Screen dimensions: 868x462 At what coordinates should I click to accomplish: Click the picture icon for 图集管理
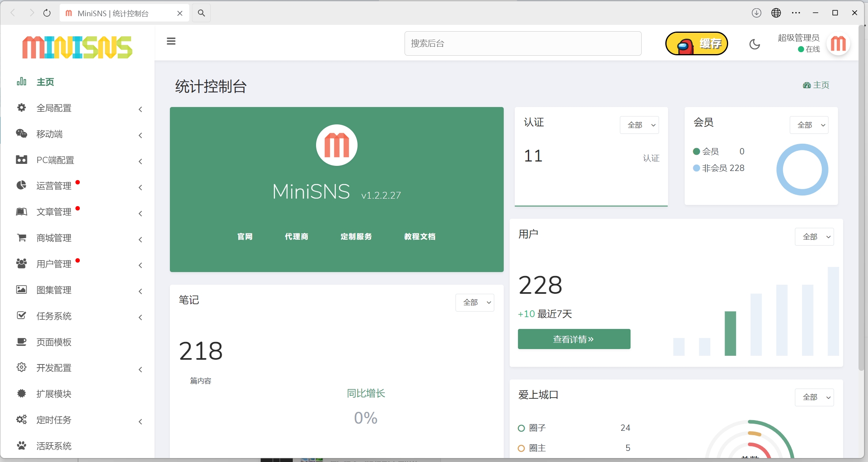[x=21, y=290]
